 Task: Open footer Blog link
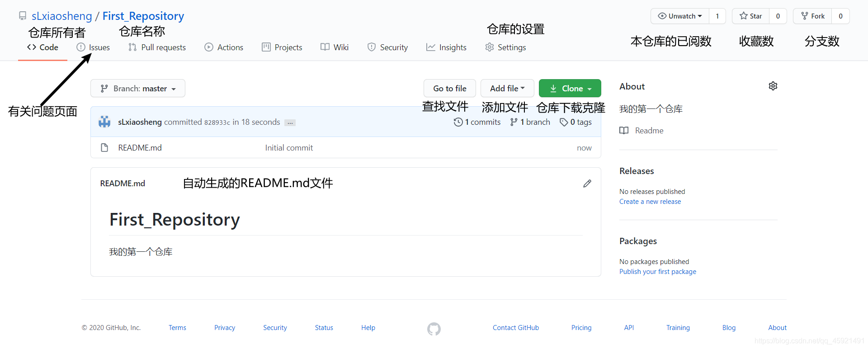coord(729,328)
